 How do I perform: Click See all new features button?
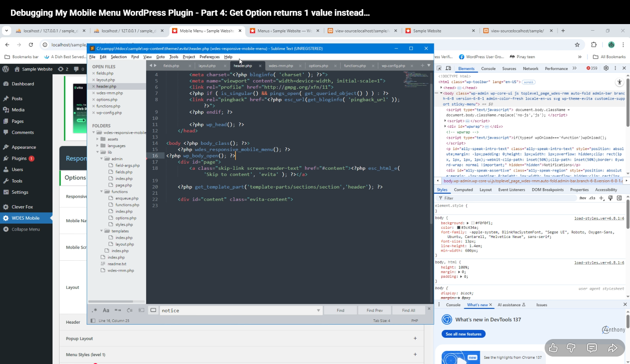click(x=463, y=334)
